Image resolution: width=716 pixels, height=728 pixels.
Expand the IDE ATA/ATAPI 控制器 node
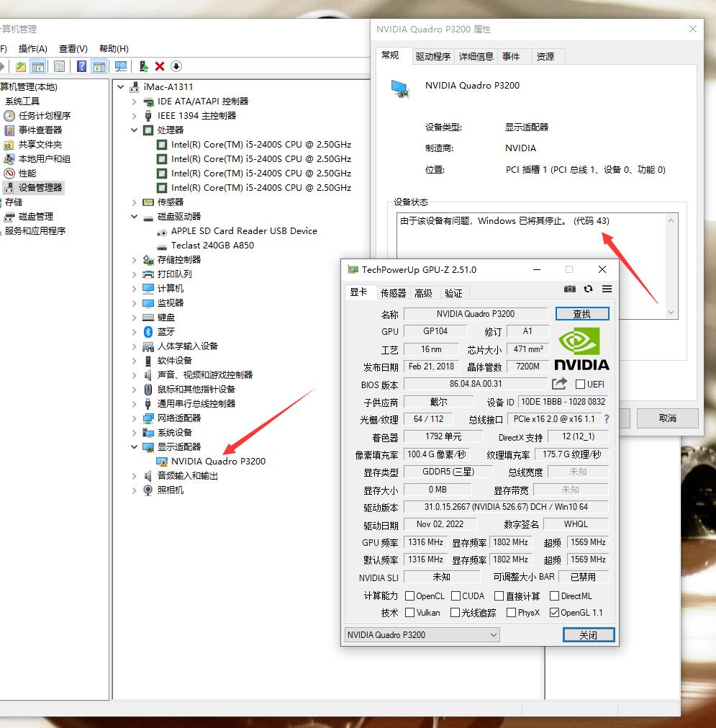click(x=134, y=102)
